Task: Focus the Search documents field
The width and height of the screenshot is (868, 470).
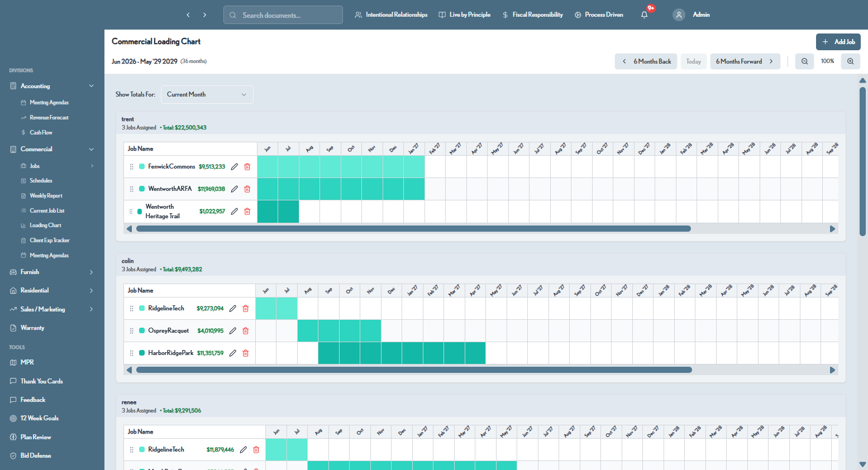Action: tap(283, 15)
